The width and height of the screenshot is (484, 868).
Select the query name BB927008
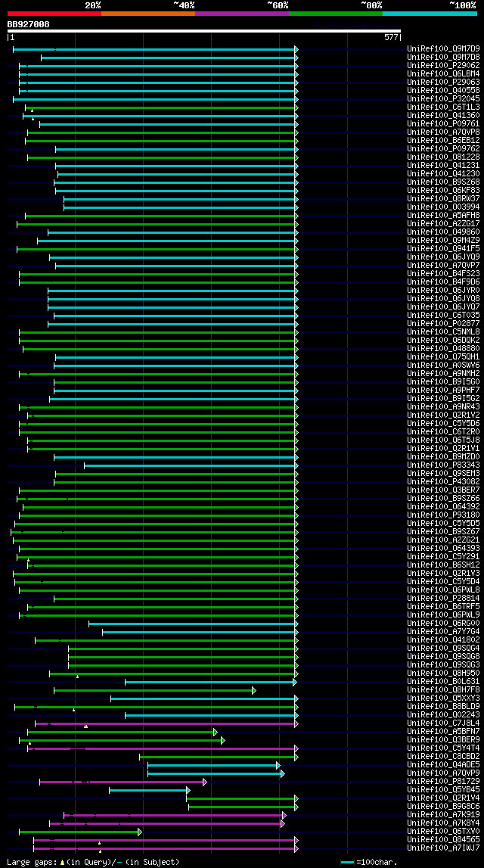pyautogui.click(x=28, y=24)
